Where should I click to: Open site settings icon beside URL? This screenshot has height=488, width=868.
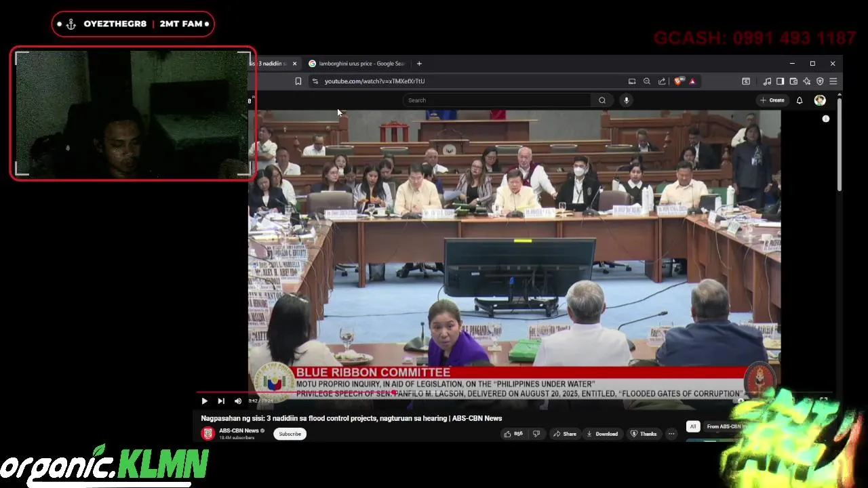(x=315, y=81)
